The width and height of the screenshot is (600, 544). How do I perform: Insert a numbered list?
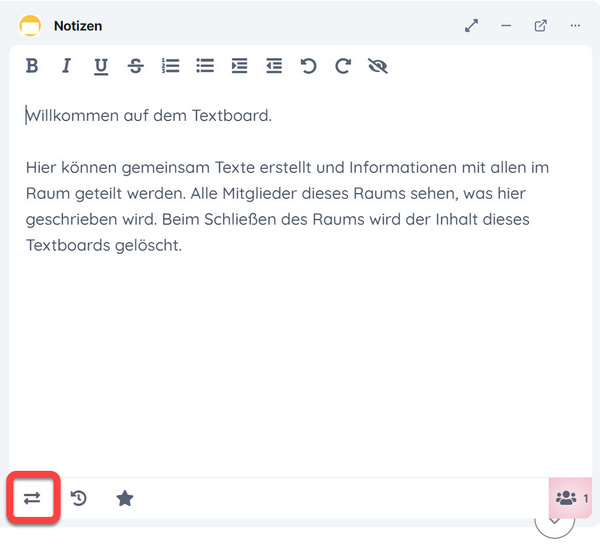point(171,66)
